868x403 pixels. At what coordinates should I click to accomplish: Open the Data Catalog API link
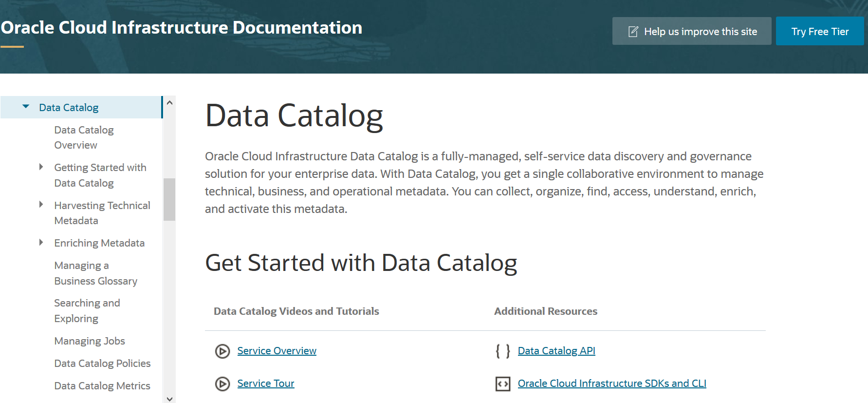coord(556,351)
